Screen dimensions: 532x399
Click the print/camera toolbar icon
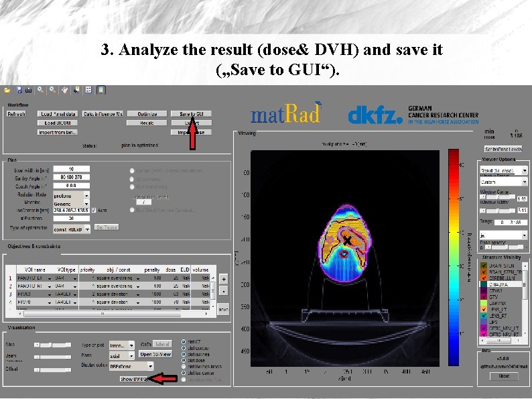(29, 91)
